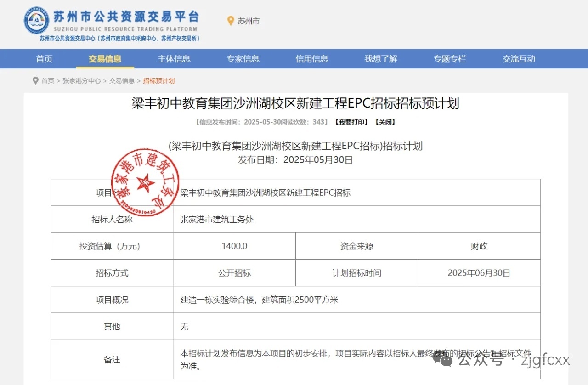
Task: Open the 交流互动 navigation tab
Action: [519, 59]
